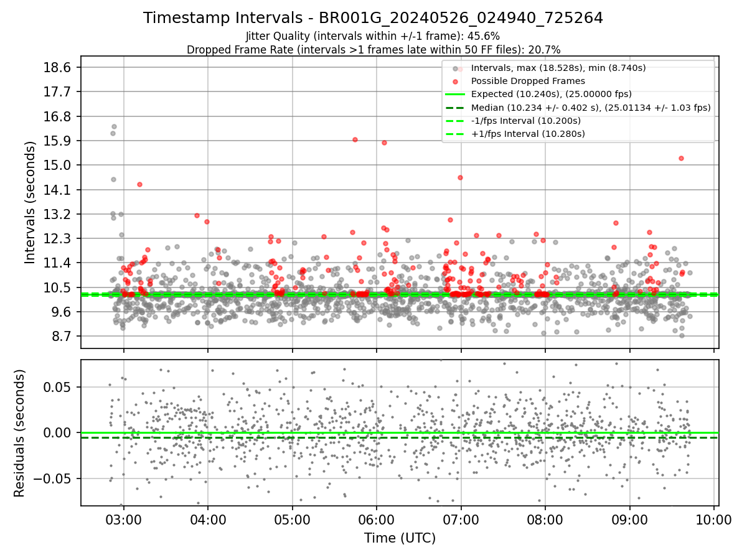
Task: Select legend entry 'Intervals, max (18.528s), min (8.740s)'
Action: pos(558,67)
